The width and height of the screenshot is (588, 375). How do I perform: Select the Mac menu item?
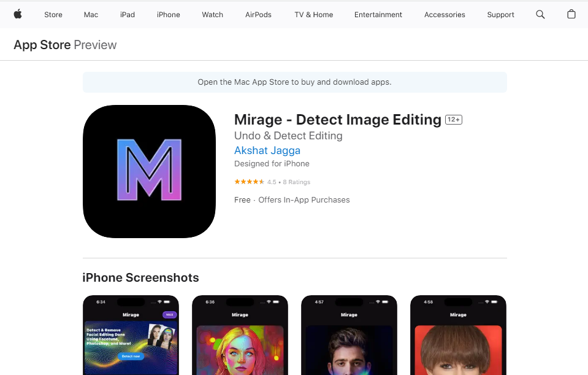(x=91, y=15)
